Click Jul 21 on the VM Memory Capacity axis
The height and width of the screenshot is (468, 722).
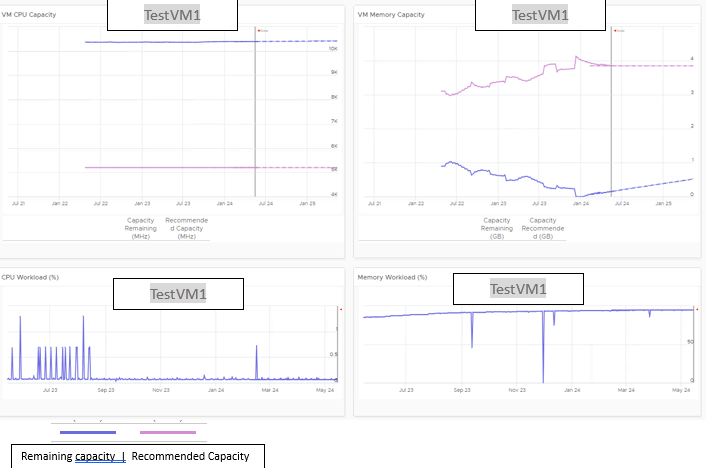coord(374,203)
